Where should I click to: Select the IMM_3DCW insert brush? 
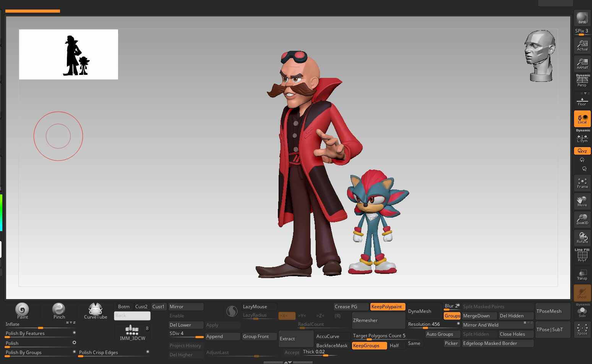coord(132,332)
